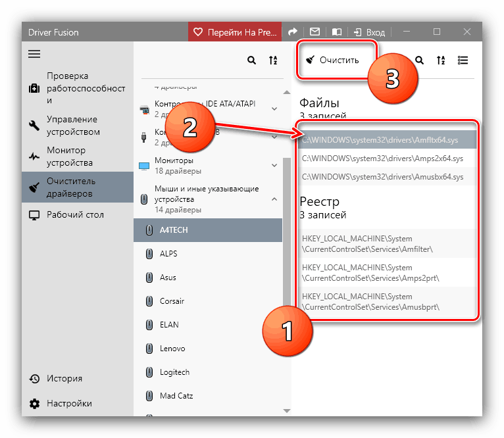Select Mad Catz driver entry
Viewport: 504px width, 438px height.
(x=208, y=396)
